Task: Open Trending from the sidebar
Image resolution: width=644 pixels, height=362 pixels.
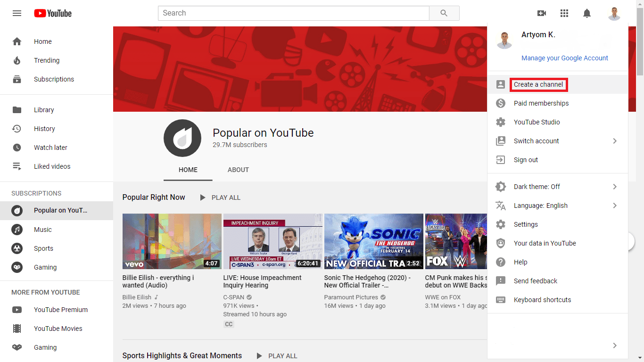Action: [47, 60]
